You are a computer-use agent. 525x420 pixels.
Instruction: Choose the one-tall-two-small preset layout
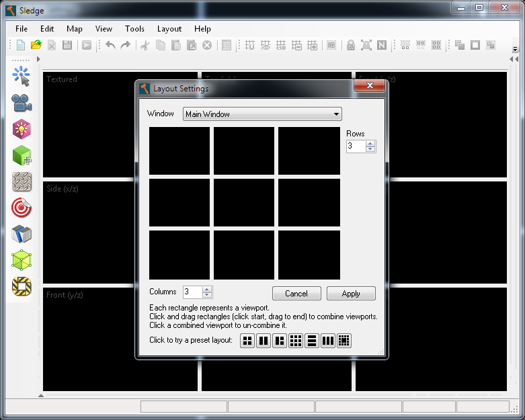coord(280,341)
